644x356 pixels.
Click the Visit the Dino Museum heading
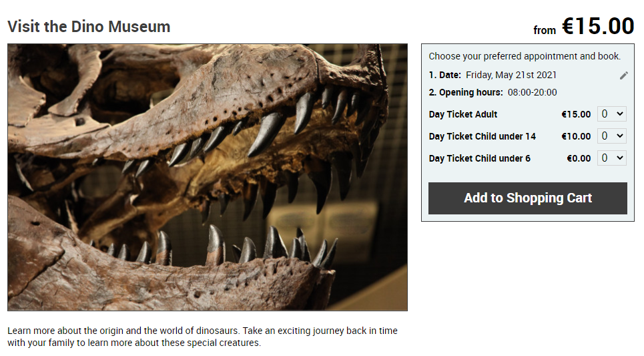(89, 27)
